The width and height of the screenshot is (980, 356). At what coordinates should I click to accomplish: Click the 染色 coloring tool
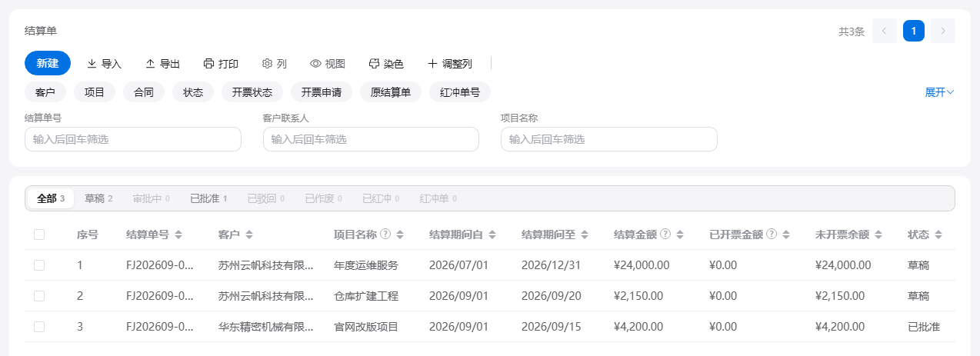point(386,64)
